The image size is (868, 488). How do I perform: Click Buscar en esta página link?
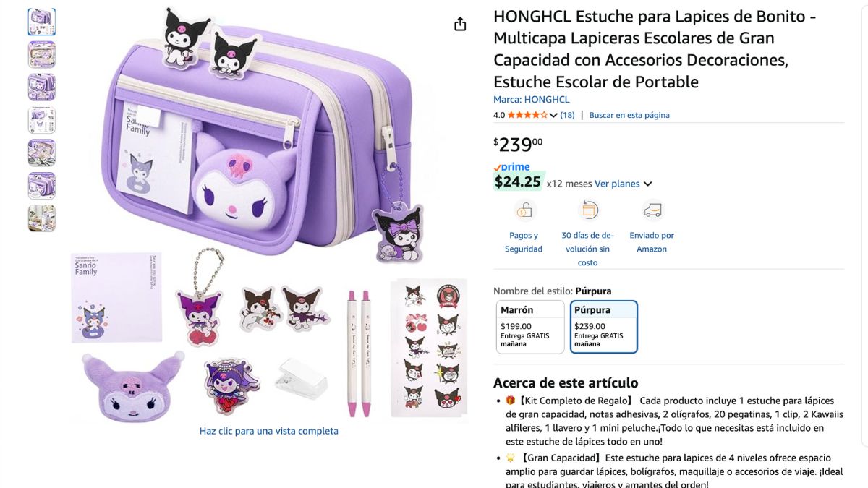click(629, 115)
